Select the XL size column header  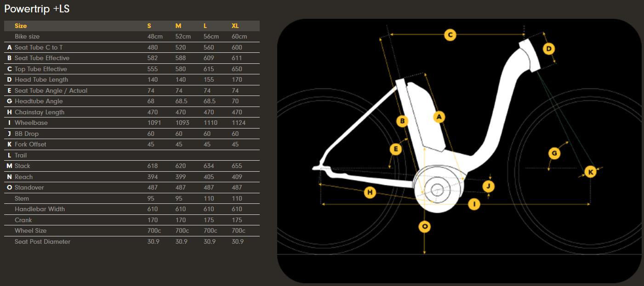pos(235,26)
